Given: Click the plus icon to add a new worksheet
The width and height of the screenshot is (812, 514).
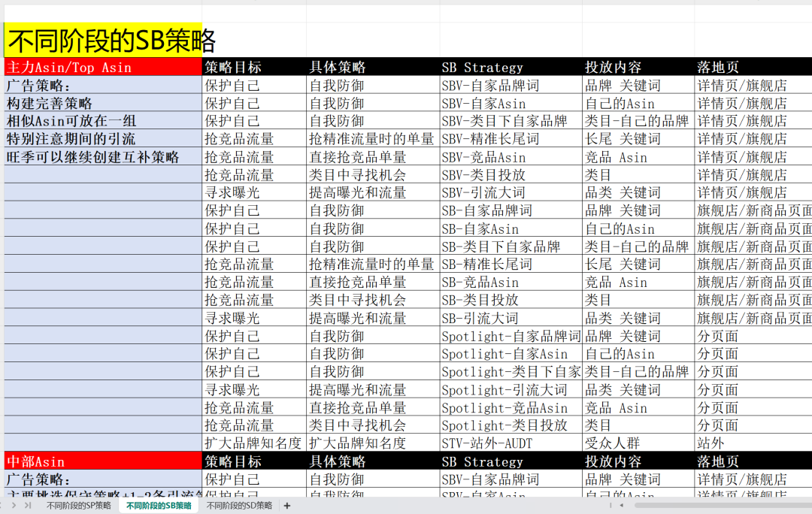Looking at the screenshot, I should (286, 506).
